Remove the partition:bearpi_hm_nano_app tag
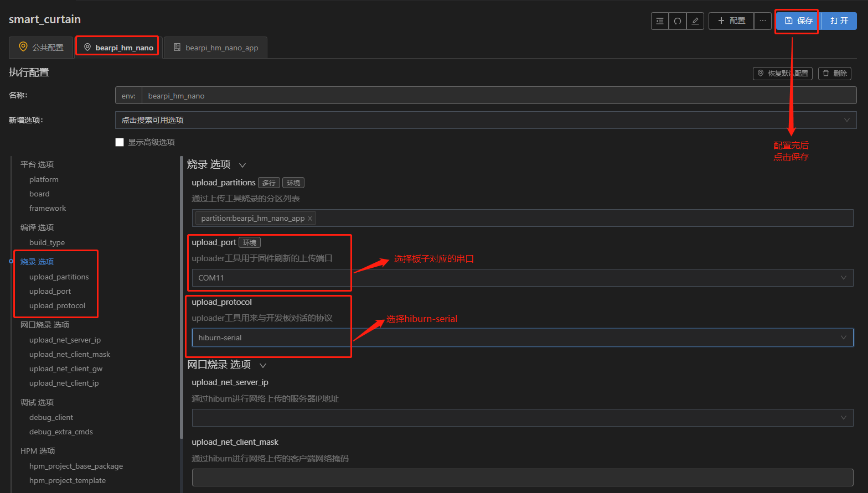The width and height of the screenshot is (868, 493). pos(310,219)
